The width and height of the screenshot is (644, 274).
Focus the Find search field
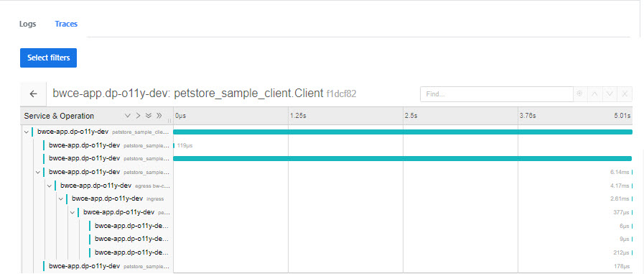[497, 94]
